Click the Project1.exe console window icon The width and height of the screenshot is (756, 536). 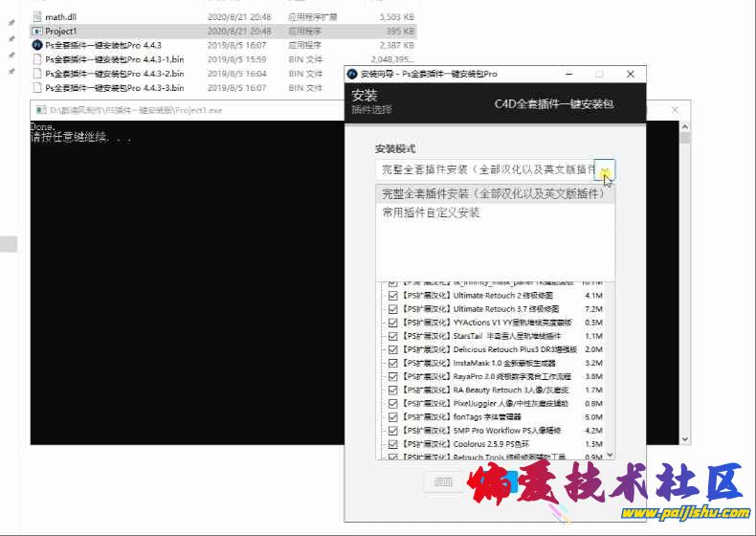(40, 110)
